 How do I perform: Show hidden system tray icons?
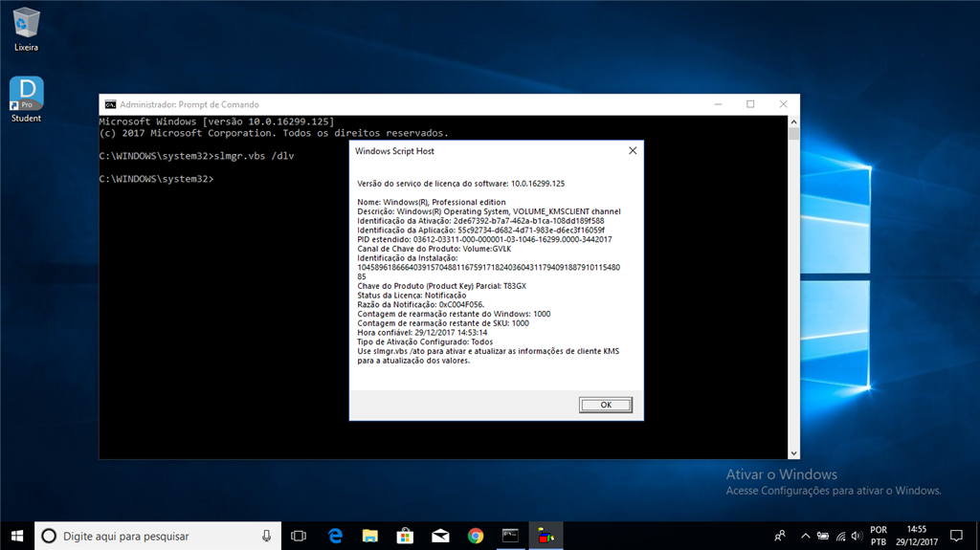[806, 536]
